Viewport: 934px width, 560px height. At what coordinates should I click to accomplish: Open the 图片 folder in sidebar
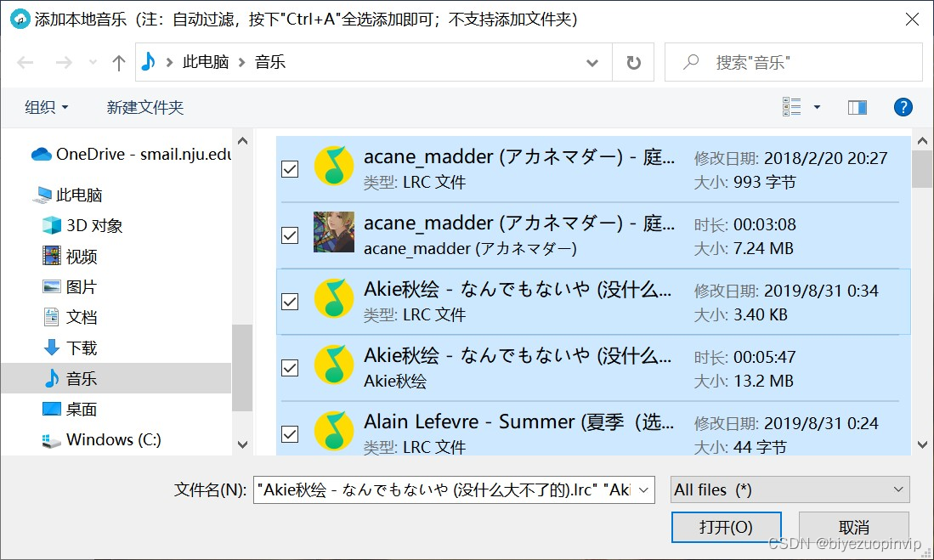click(71, 286)
